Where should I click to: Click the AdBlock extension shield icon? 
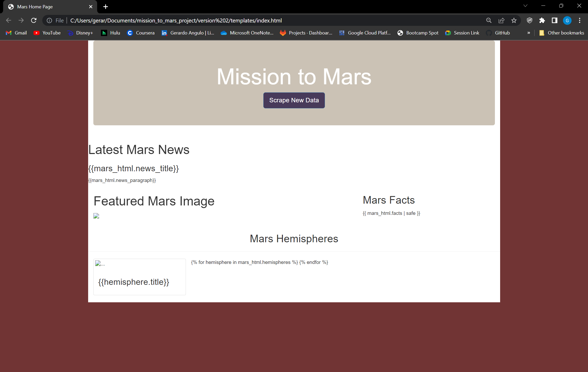click(530, 20)
